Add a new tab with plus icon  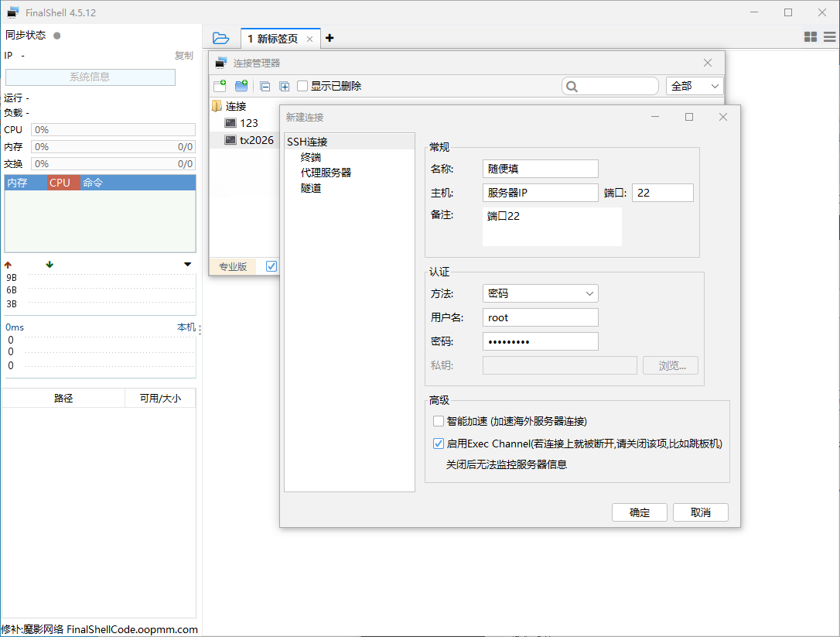[330, 38]
